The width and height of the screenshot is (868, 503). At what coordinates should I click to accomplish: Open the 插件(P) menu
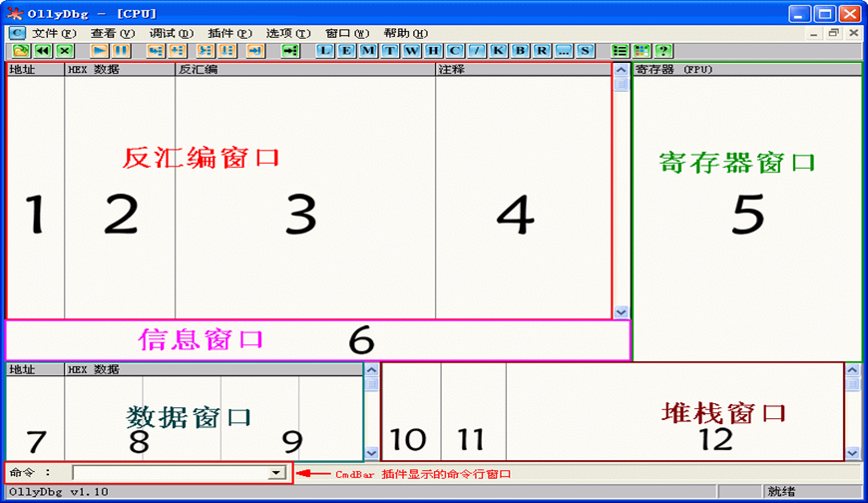point(229,33)
